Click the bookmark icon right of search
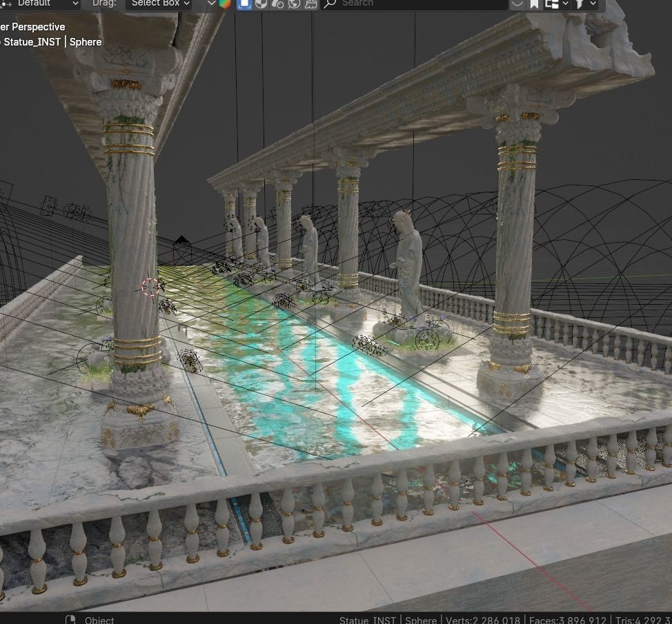 534,4
